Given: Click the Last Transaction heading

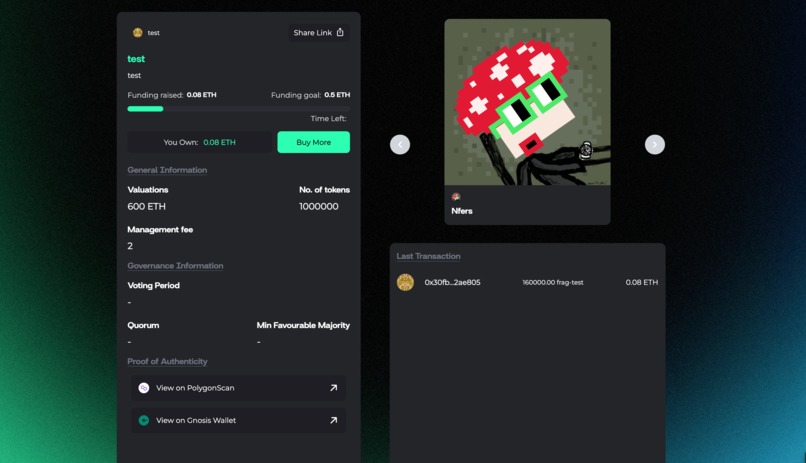Looking at the screenshot, I should click(428, 256).
